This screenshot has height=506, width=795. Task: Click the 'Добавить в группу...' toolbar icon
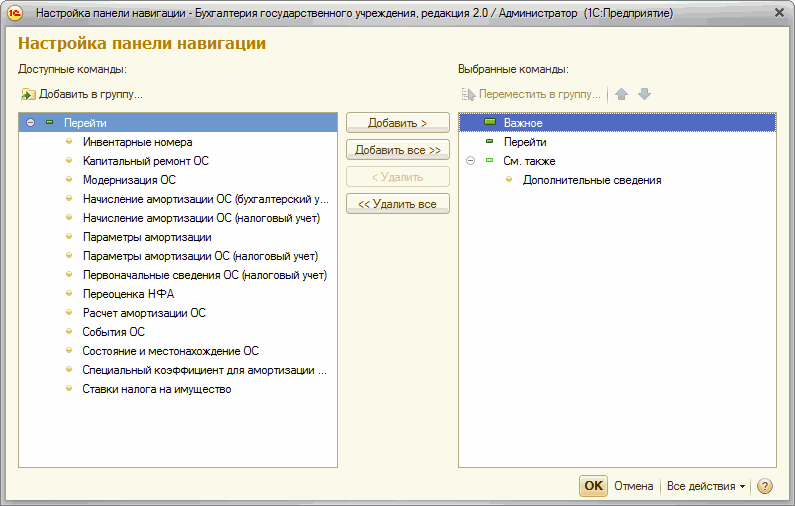coord(28,94)
